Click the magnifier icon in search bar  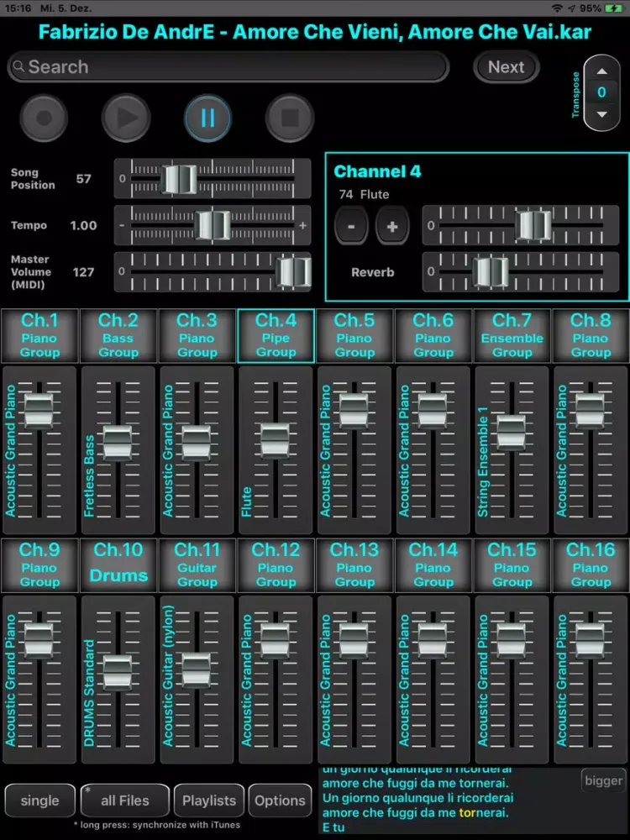pyautogui.click(x=18, y=66)
